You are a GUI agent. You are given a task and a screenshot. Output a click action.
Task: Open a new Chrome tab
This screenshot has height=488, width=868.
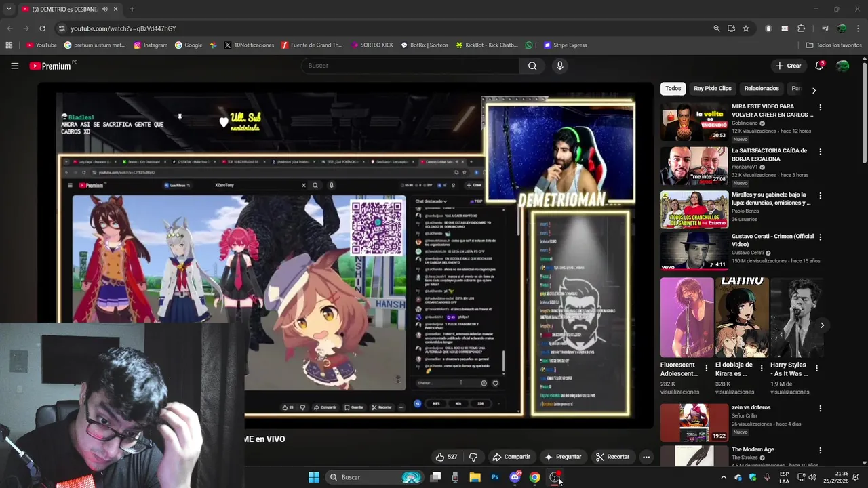pyautogui.click(x=132, y=9)
